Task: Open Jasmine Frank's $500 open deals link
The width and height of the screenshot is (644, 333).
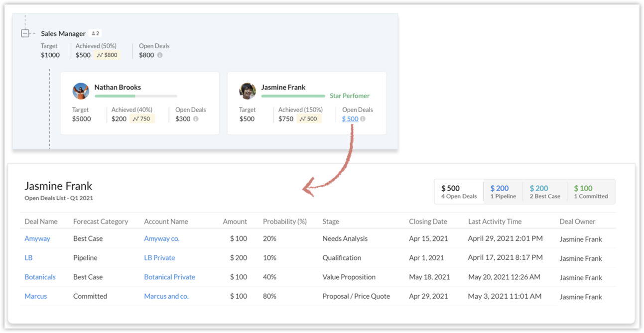Action: [350, 119]
